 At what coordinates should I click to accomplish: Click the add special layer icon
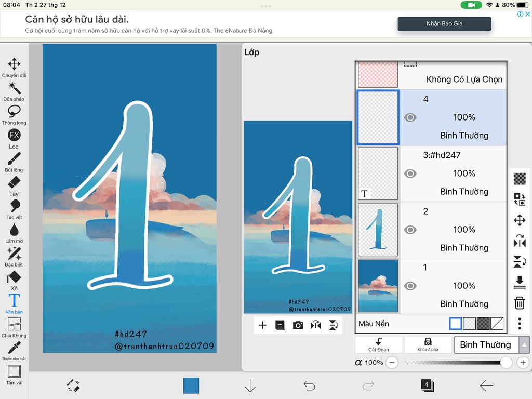[280, 325]
